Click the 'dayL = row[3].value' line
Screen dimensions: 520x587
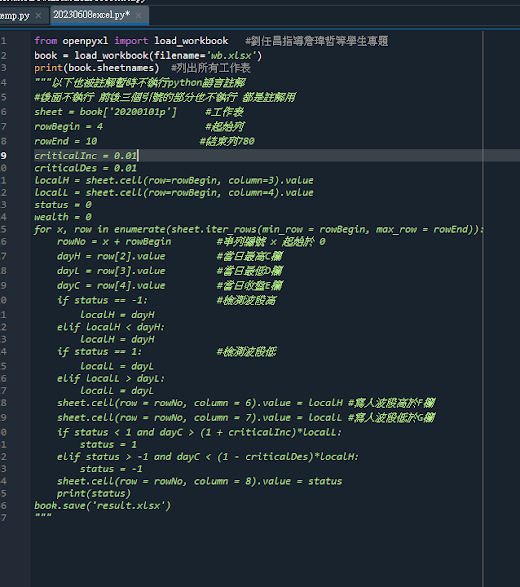[x=111, y=271]
